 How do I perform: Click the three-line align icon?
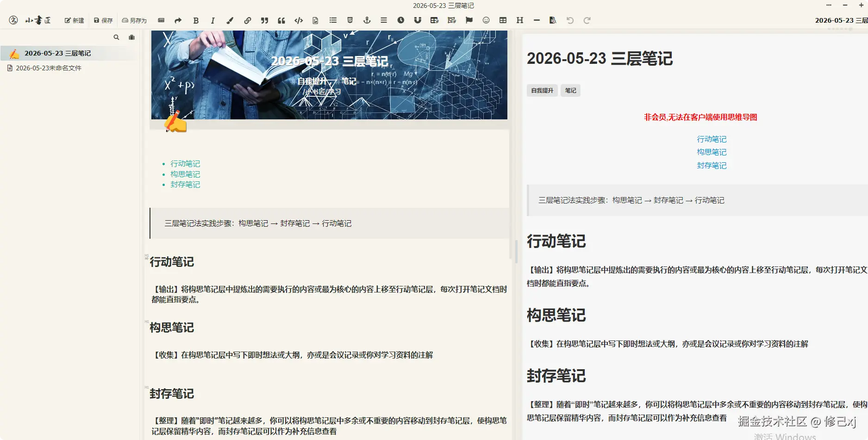click(x=384, y=20)
